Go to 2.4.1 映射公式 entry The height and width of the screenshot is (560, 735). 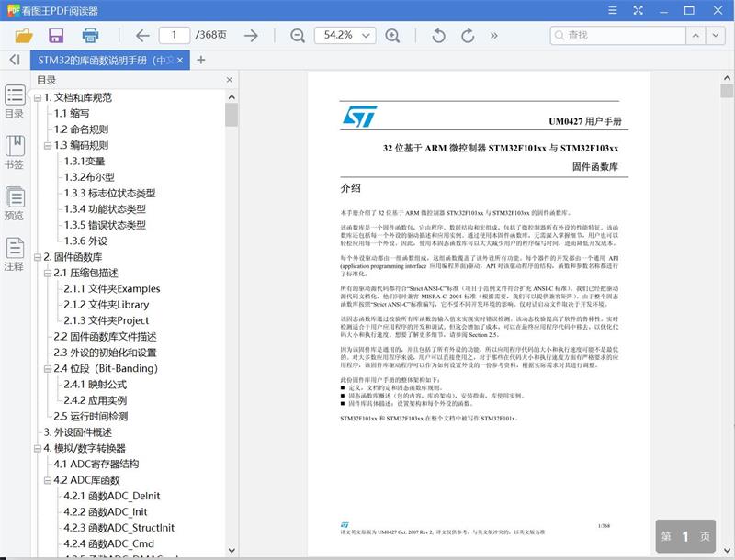click(96, 385)
